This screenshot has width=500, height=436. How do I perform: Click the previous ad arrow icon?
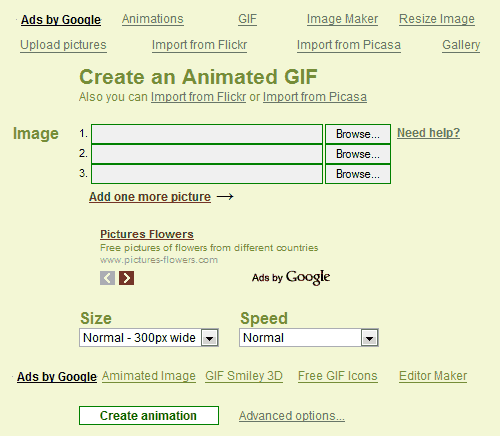point(107,278)
